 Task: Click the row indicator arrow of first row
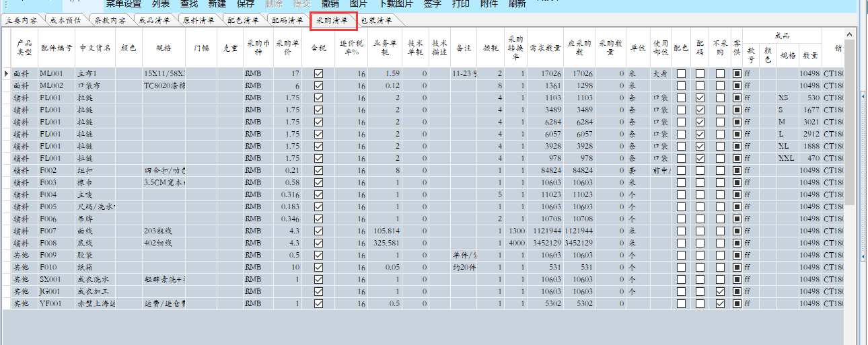click(x=6, y=73)
